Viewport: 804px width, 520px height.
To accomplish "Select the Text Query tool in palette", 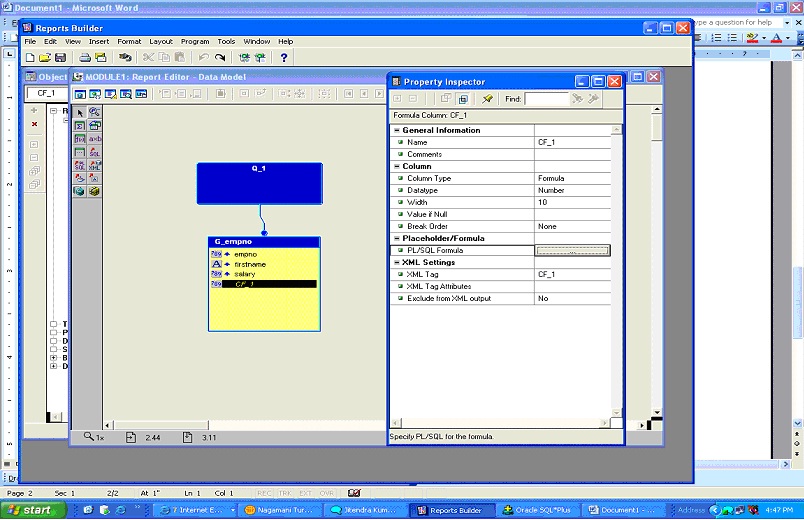I will pos(95,178).
